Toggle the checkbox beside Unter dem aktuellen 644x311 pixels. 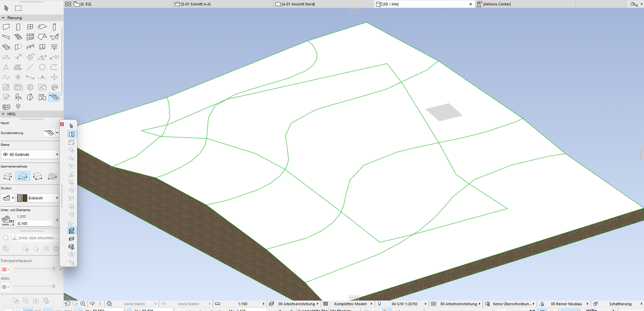click(6, 238)
